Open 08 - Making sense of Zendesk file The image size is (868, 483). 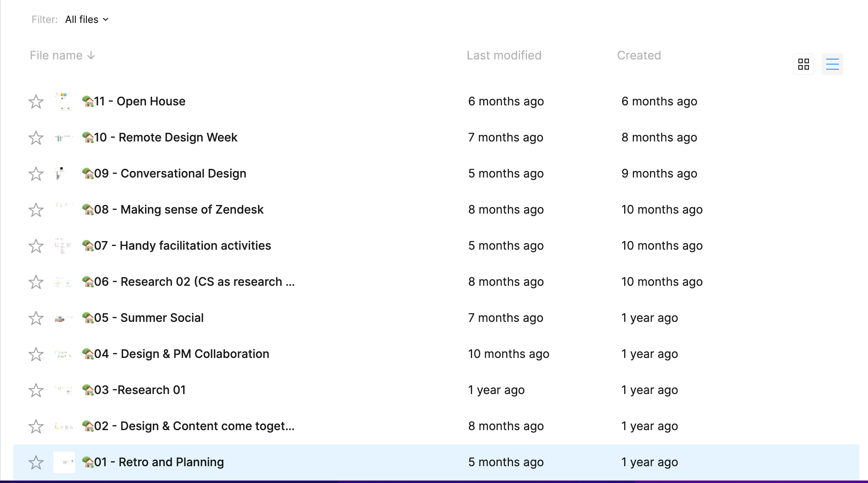pyautogui.click(x=192, y=210)
